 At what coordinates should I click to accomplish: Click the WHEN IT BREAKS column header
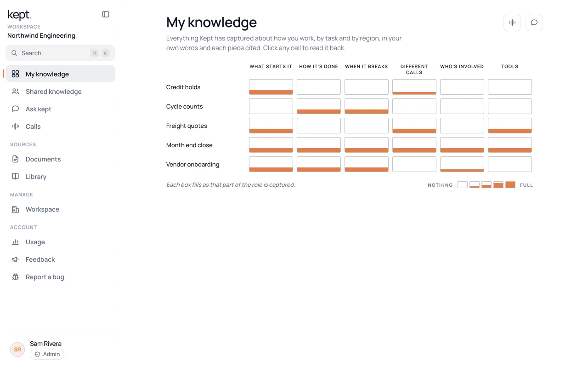tap(367, 67)
